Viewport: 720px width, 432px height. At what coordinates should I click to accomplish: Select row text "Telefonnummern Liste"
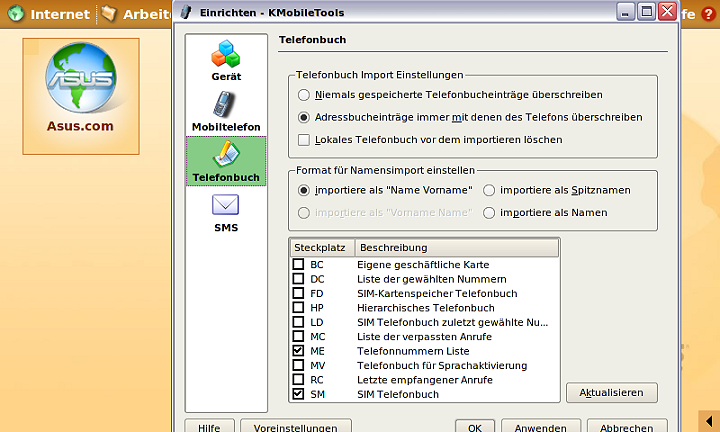pyautogui.click(x=413, y=351)
